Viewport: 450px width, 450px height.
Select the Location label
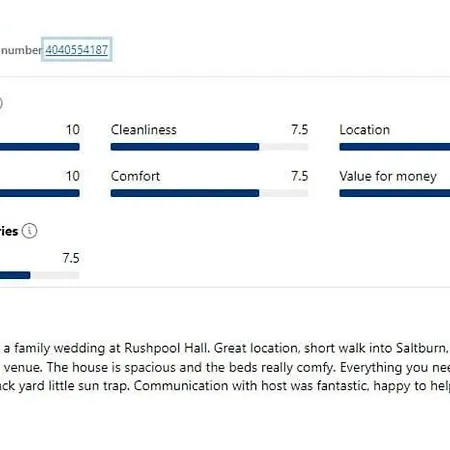(x=365, y=130)
